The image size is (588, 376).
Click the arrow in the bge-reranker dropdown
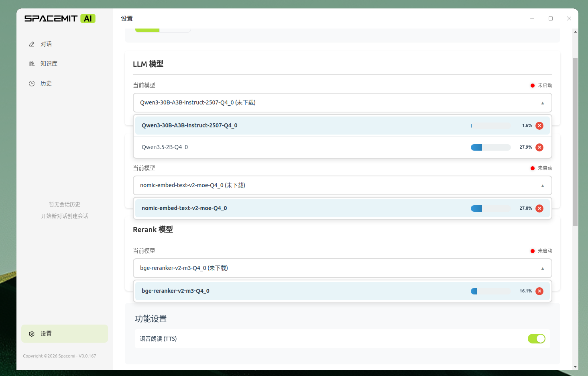pyautogui.click(x=543, y=269)
